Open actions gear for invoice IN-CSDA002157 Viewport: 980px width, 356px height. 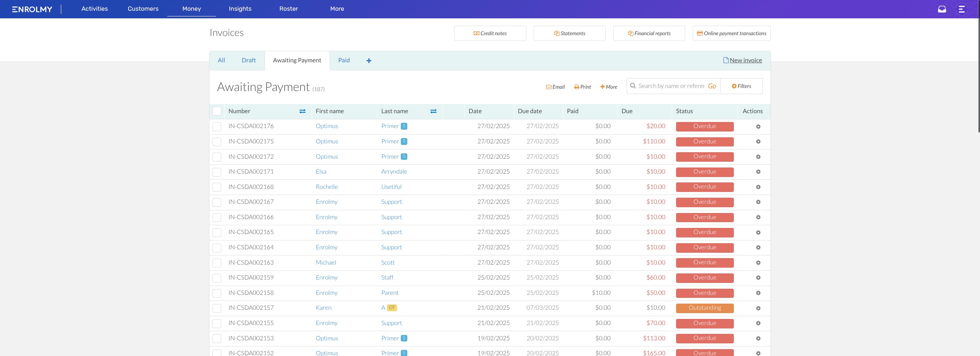(x=758, y=308)
